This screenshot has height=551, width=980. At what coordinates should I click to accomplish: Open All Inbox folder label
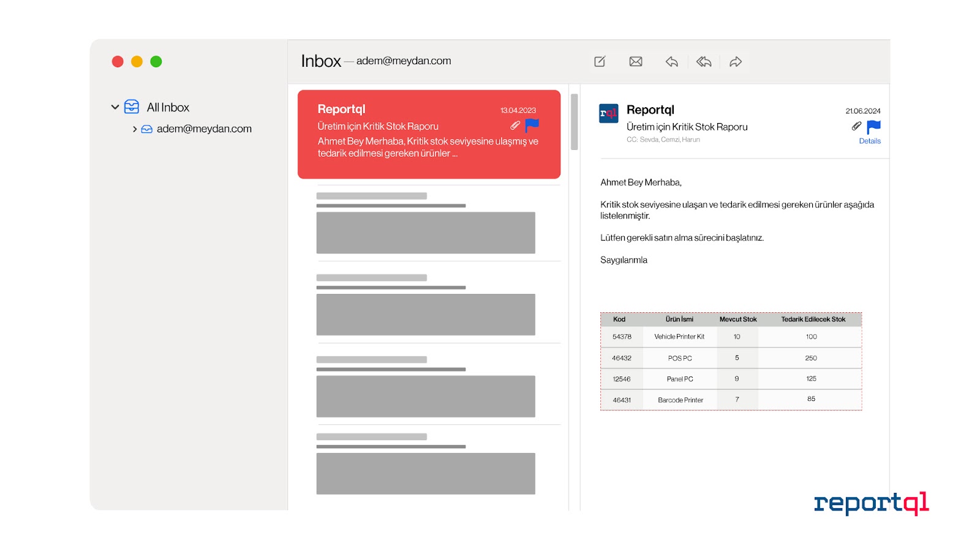click(x=168, y=107)
